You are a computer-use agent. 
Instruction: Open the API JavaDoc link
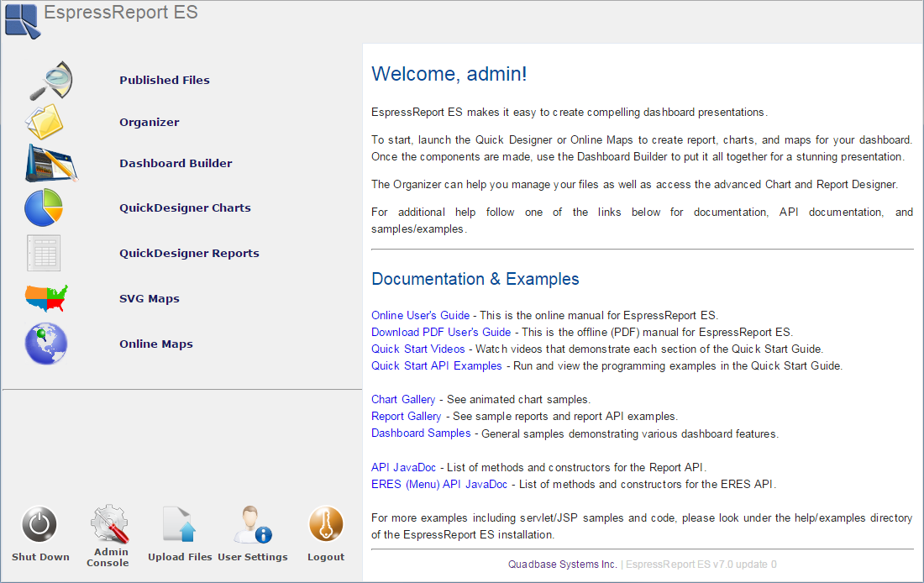click(x=404, y=467)
